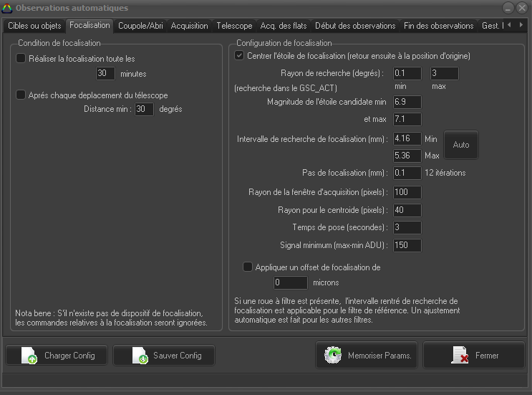Click the Temps de pose input field
Screen dimensions: 532x395
point(407,227)
